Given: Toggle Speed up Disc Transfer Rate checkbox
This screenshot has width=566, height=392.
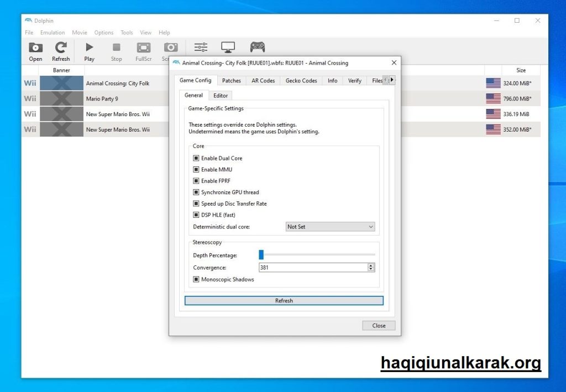Looking at the screenshot, I should click(x=196, y=203).
